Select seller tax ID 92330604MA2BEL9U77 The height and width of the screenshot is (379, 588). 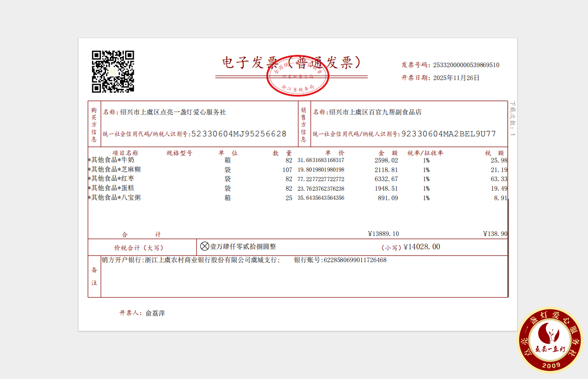(448, 134)
